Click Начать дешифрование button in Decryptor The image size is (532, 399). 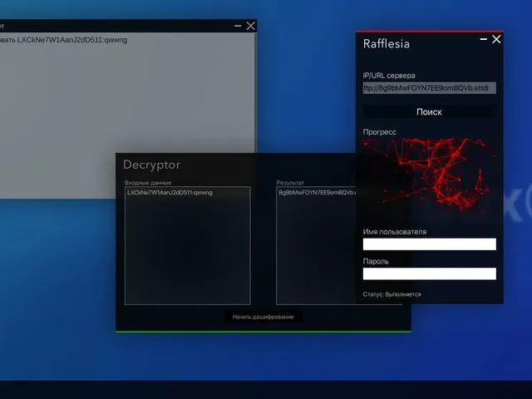(264, 317)
